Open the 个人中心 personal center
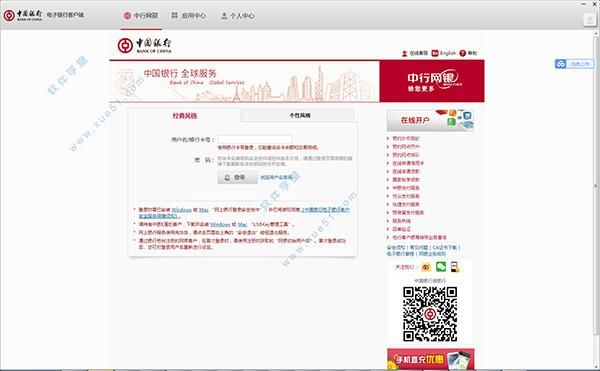This screenshot has height=371, width=600. 238,16
